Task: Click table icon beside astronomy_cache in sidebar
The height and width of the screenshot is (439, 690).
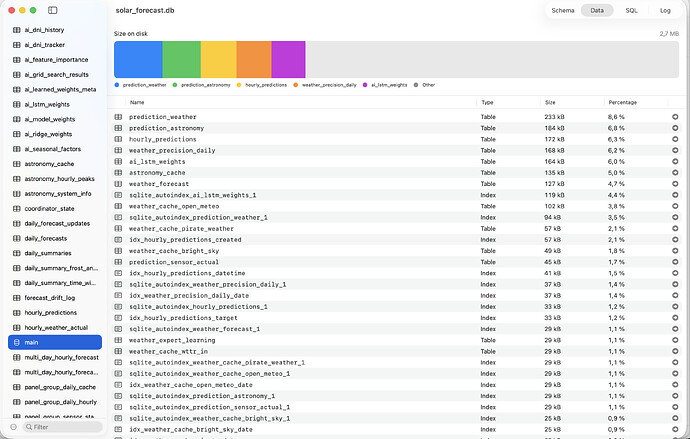Action: click(x=17, y=164)
